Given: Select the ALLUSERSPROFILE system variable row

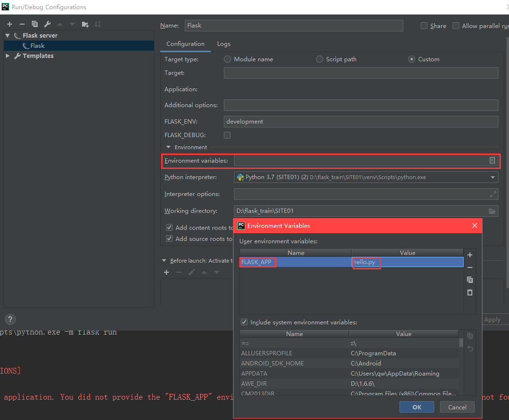Looking at the screenshot, I should click(x=349, y=353).
